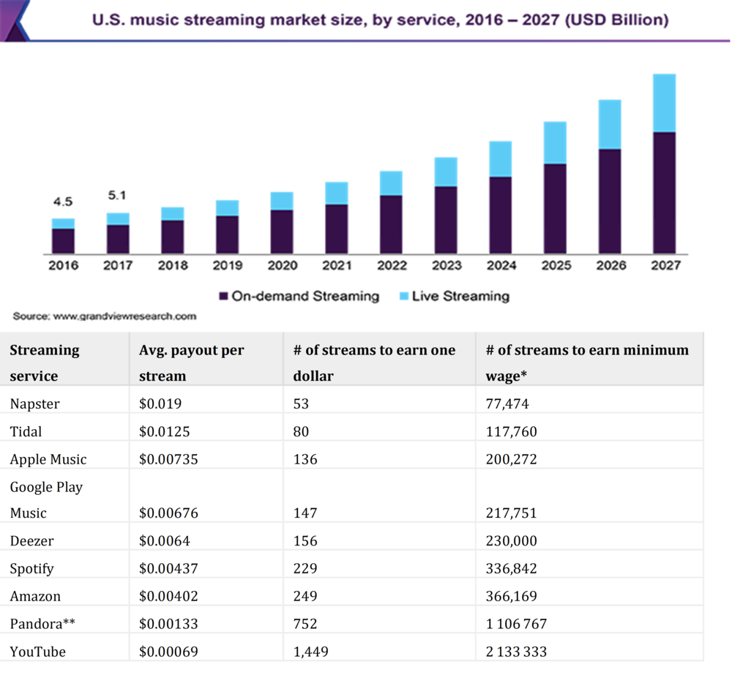Click the Apple Music row name
The width and height of the screenshot is (732, 700).
48,459
